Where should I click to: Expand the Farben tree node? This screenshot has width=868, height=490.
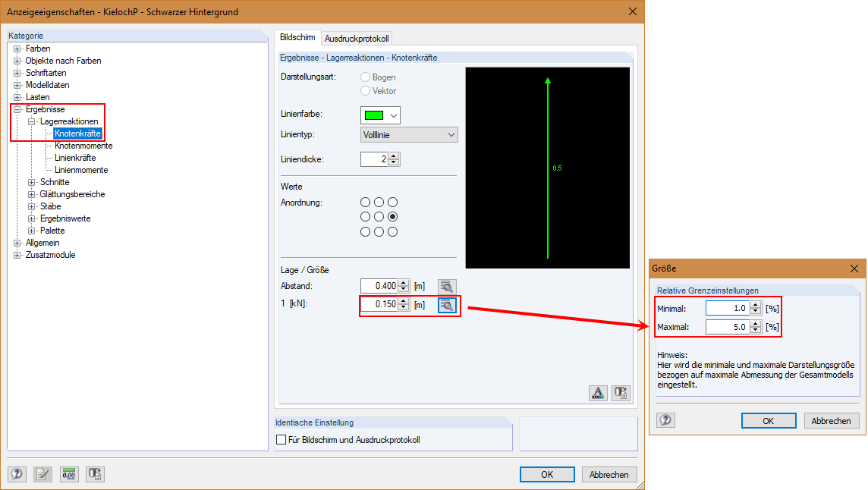17,49
